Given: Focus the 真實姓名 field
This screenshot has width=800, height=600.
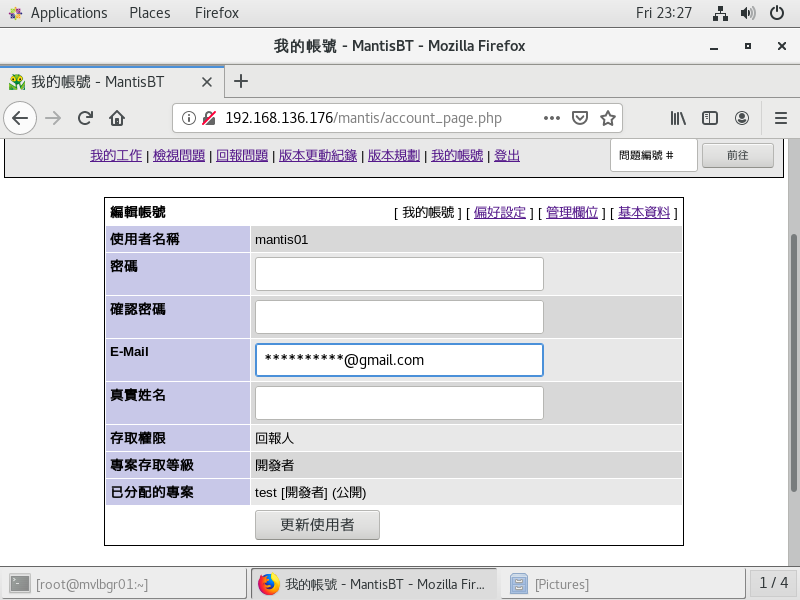Looking at the screenshot, I should pos(399,403).
